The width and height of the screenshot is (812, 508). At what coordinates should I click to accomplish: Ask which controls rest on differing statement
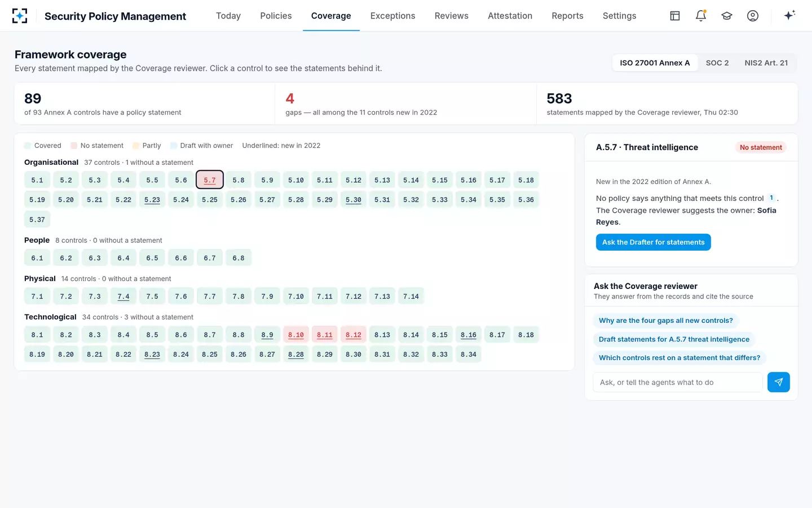pyautogui.click(x=679, y=358)
